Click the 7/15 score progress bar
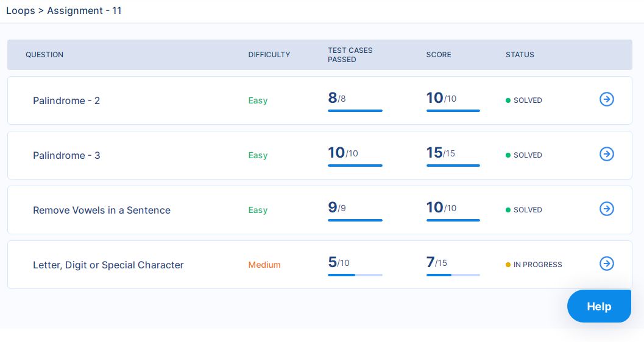This screenshot has height=342, width=644. coord(453,275)
